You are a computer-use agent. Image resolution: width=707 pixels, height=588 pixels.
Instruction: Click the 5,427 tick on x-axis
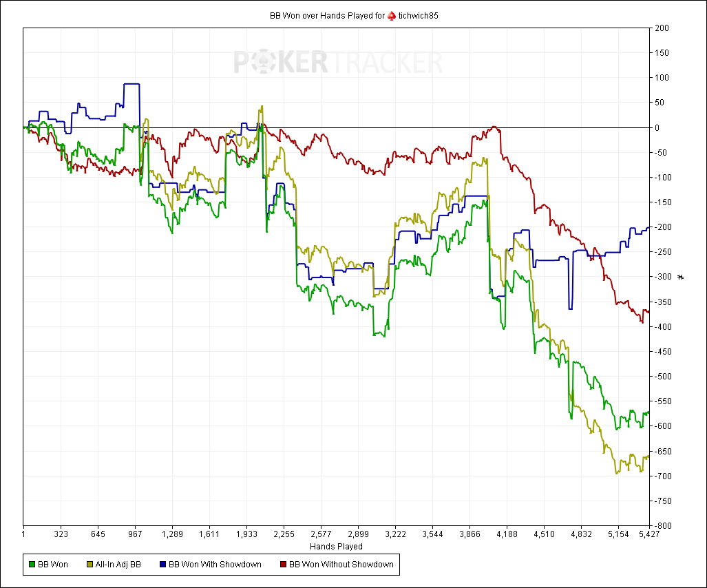(x=649, y=534)
